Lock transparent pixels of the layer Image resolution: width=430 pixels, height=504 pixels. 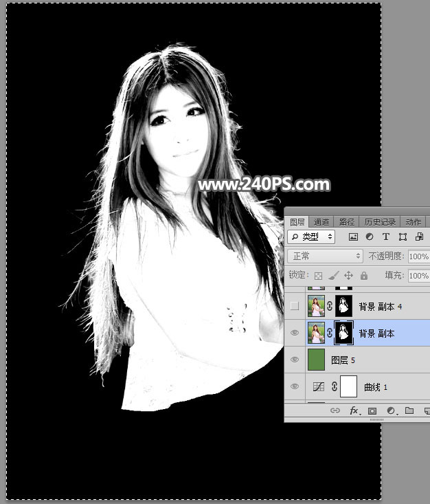click(x=318, y=276)
